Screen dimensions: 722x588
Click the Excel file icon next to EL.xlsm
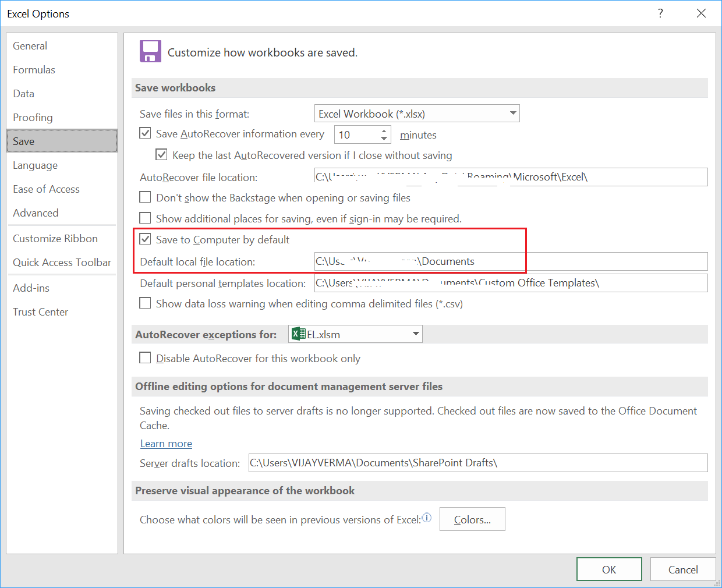click(x=298, y=334)
